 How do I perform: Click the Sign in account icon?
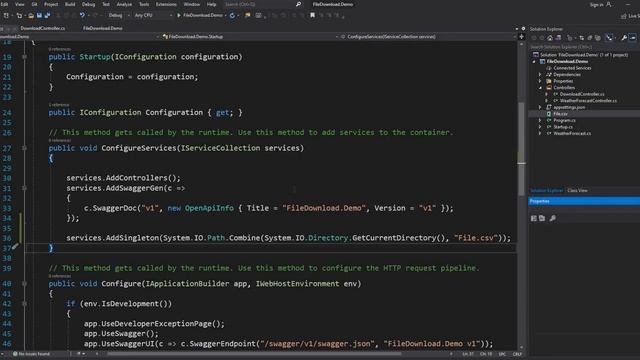609,4
